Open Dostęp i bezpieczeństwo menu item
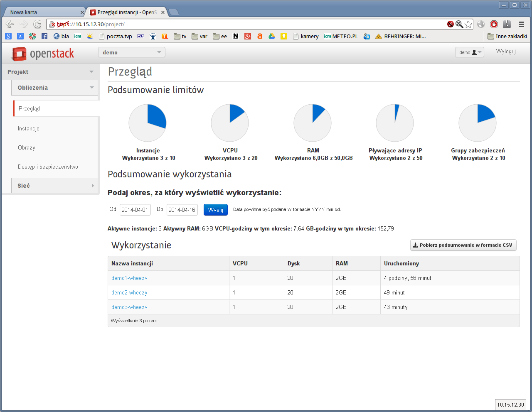This screenshot has height=412, width=532. click(x=48, y=167)
